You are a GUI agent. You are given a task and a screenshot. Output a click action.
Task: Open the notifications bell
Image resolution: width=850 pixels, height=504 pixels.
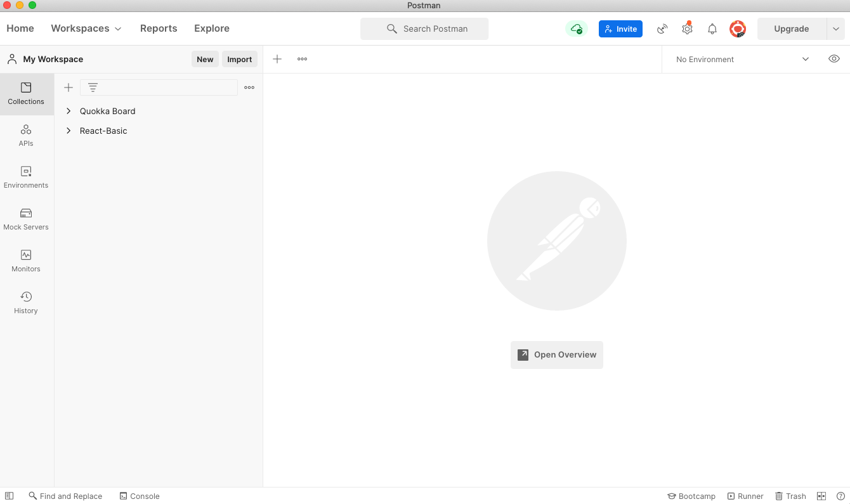pyautogui.click(x=712, y=29)
